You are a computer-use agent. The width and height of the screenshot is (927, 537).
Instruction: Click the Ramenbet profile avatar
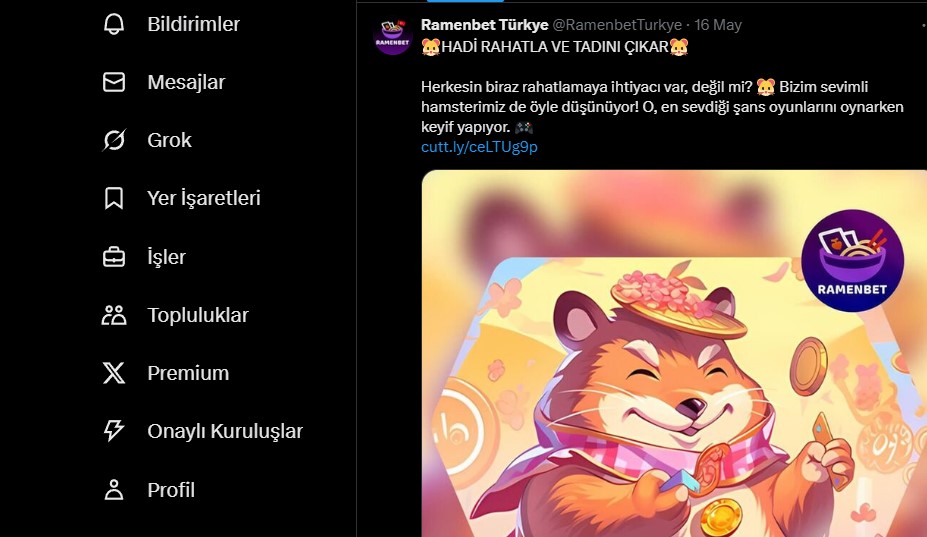(x=393, y=37)
